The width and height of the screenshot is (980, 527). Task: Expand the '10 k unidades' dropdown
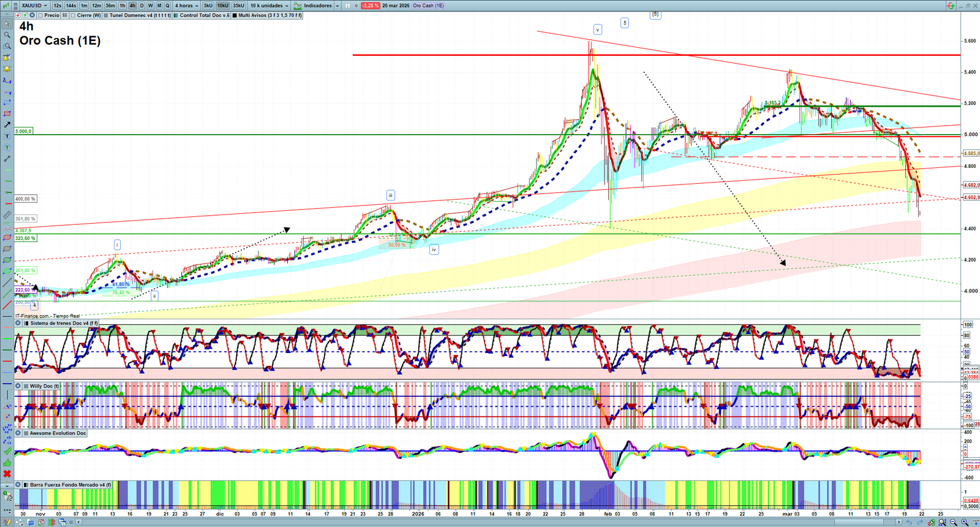coord(269,6)
